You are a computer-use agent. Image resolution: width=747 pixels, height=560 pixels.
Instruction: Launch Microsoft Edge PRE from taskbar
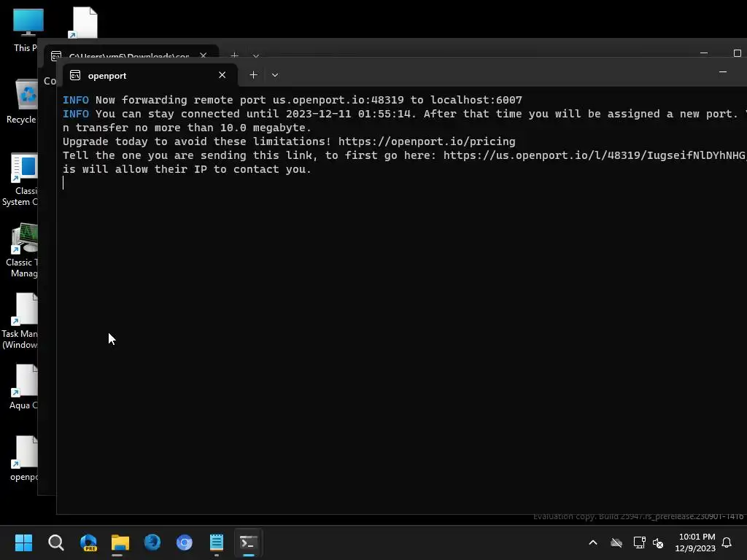(88, 542)
